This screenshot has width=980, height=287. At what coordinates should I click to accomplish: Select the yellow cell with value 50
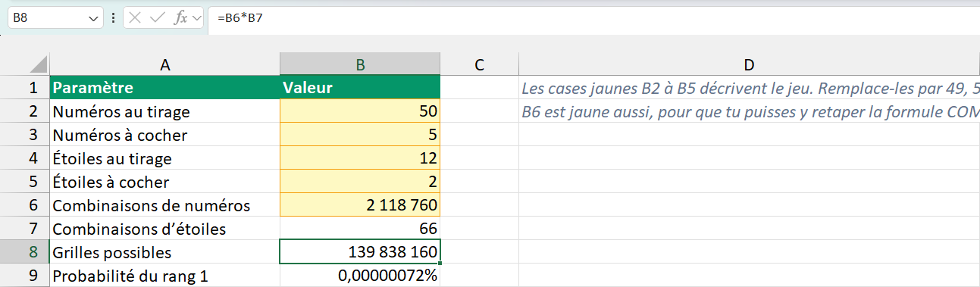[360, 111]
